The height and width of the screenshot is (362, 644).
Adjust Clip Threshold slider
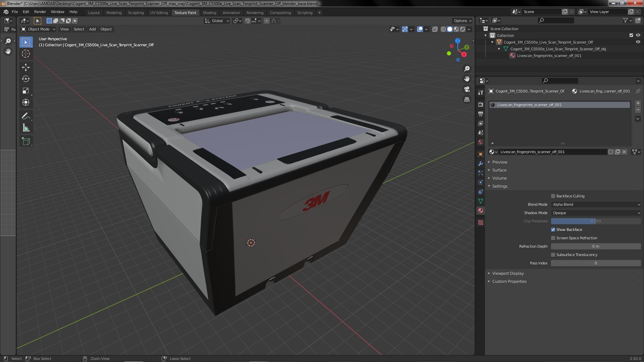596,221
